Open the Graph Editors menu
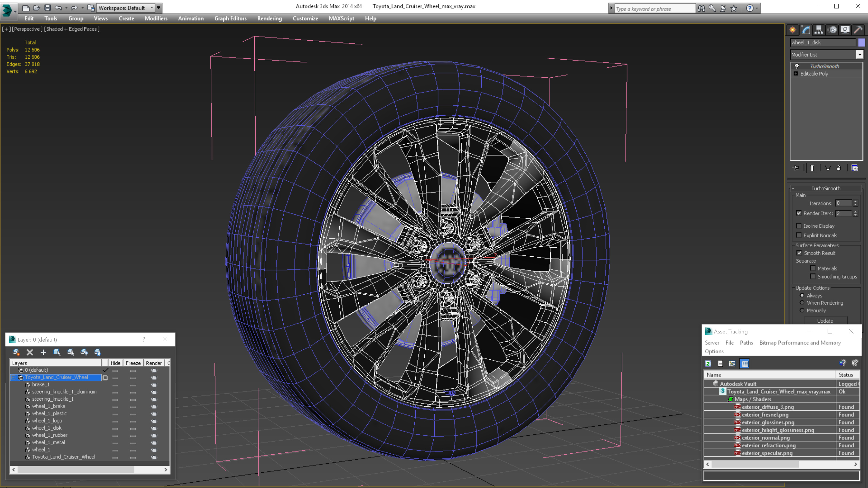Screen dimensions: 868x488 [231, 18]
